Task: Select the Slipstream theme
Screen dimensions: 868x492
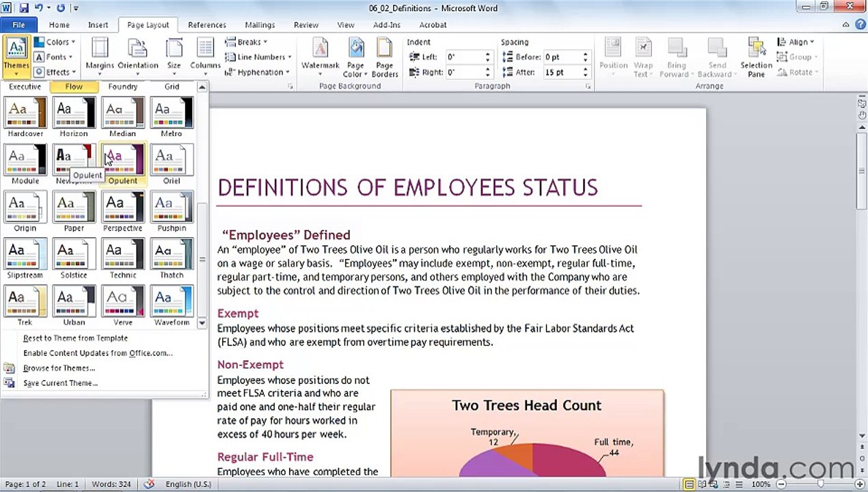Action: coord(25,259)
